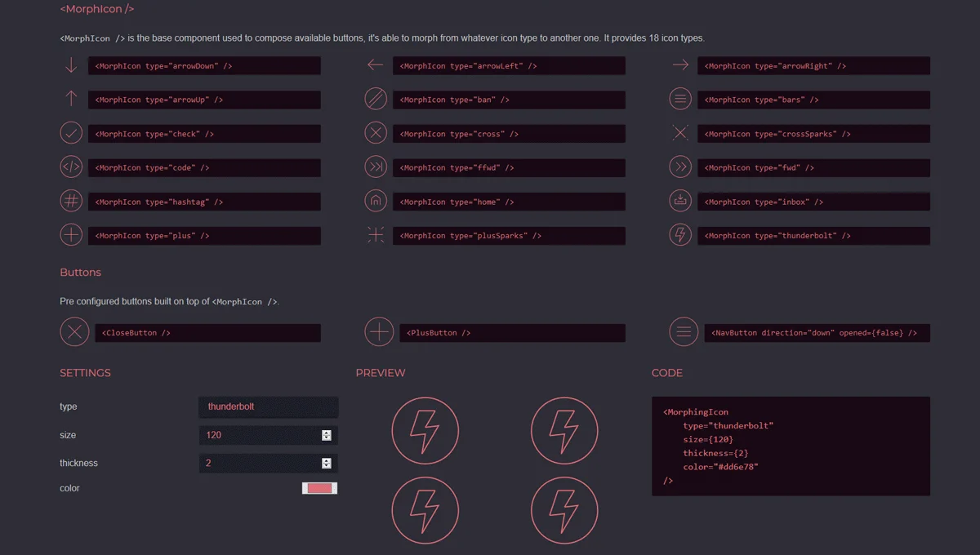Click the crossSparks icon

click(x=680, y=132)
